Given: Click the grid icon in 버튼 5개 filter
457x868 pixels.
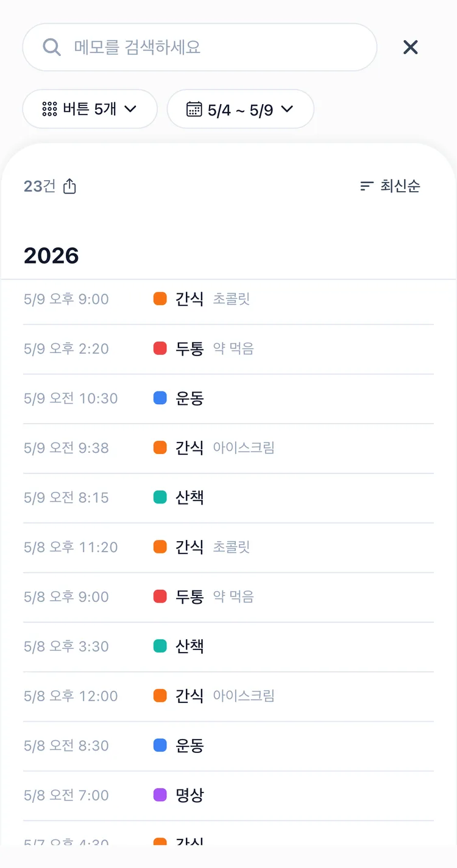Looking at the screenshot, I should [x=49, y=109].
